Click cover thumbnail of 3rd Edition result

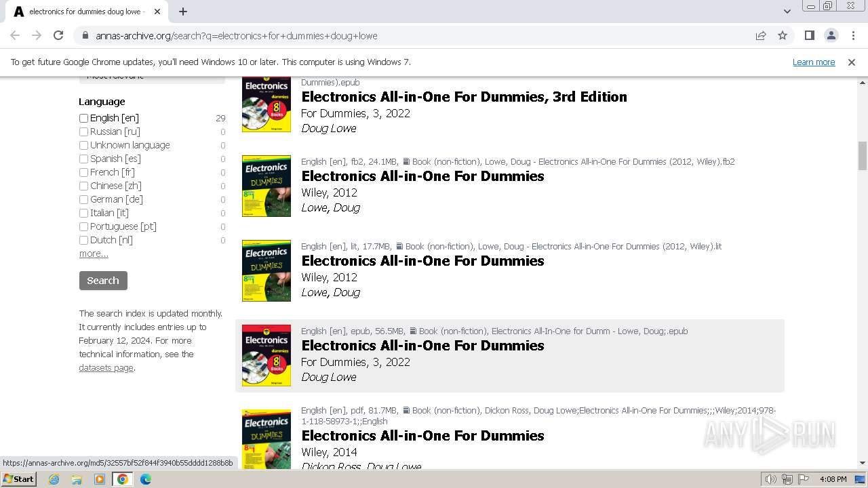pyautogui.click(x=267, y=104)
